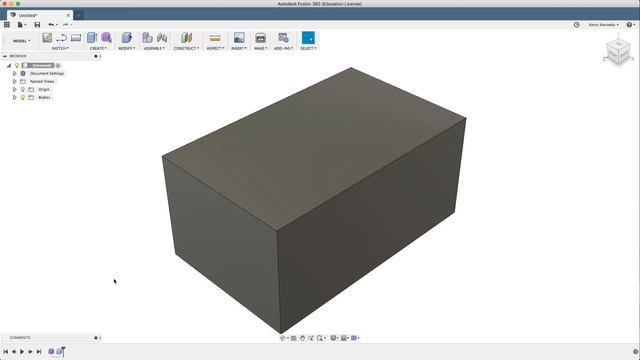Select the Extrude tool

click(x=92, y=38)
